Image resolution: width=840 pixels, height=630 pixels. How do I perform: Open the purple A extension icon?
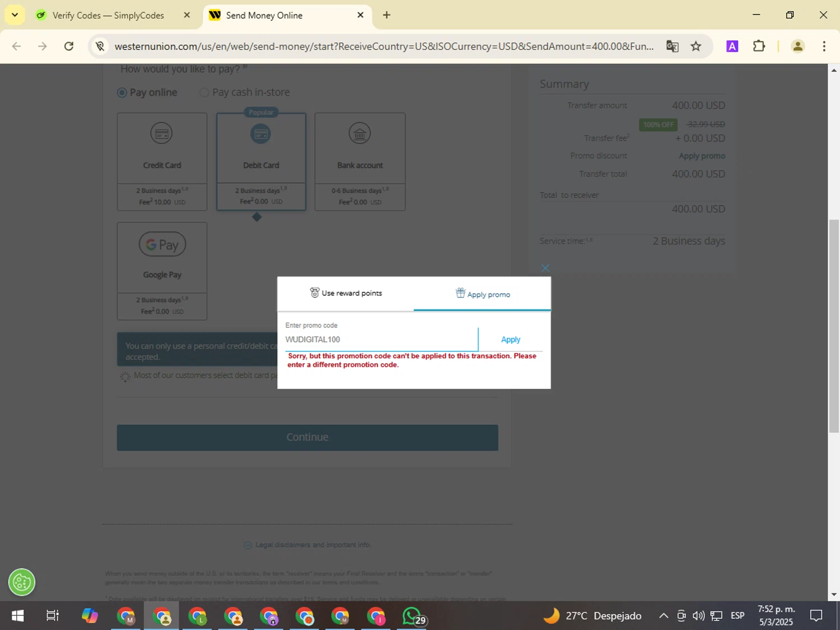tap(732, 46)
